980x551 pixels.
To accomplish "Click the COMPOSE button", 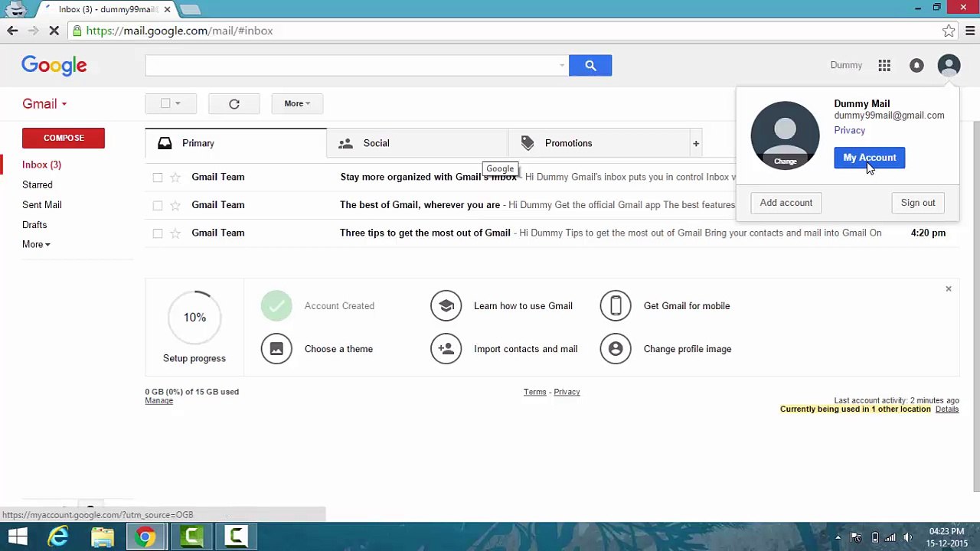I will 64,138.
